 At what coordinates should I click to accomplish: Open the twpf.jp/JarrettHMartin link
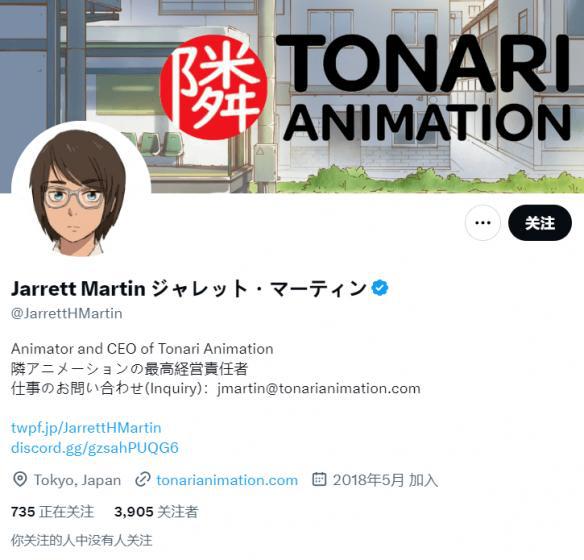(86, 427)
